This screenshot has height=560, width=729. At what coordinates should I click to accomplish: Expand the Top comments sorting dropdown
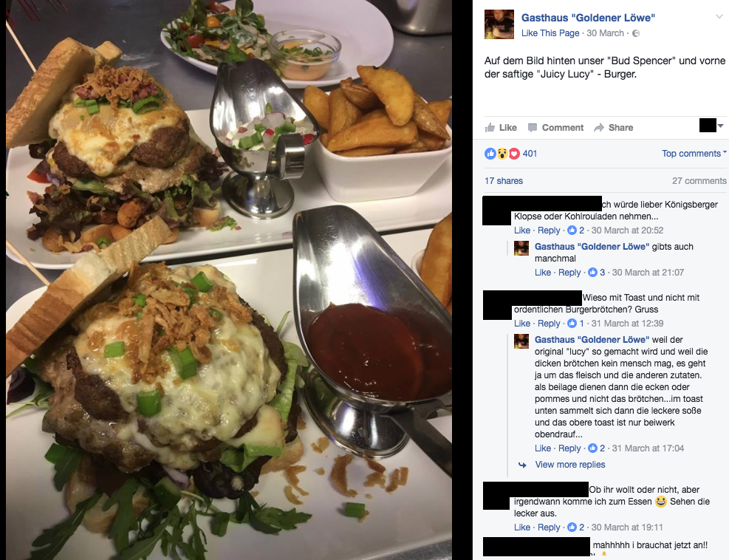point(694,154)
